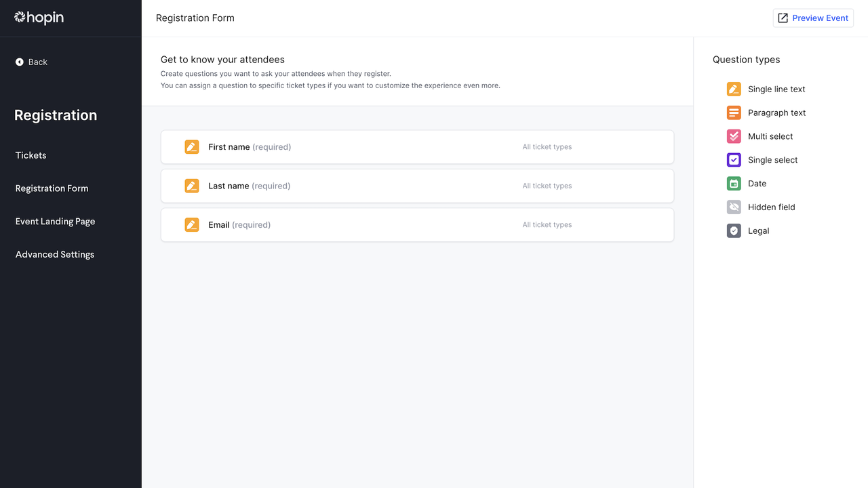868x488 pixels.
Task: Click the Back arrow icon
Action: tap(20, 62)
